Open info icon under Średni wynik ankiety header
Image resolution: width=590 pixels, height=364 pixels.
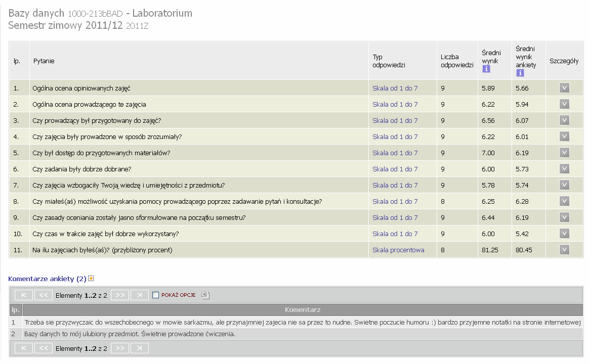[x=520, y=73]
